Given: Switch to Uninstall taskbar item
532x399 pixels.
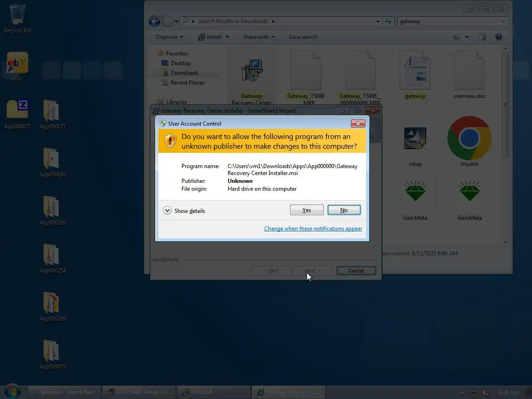Looking at the screenshot, I should (x=214, y=392).
